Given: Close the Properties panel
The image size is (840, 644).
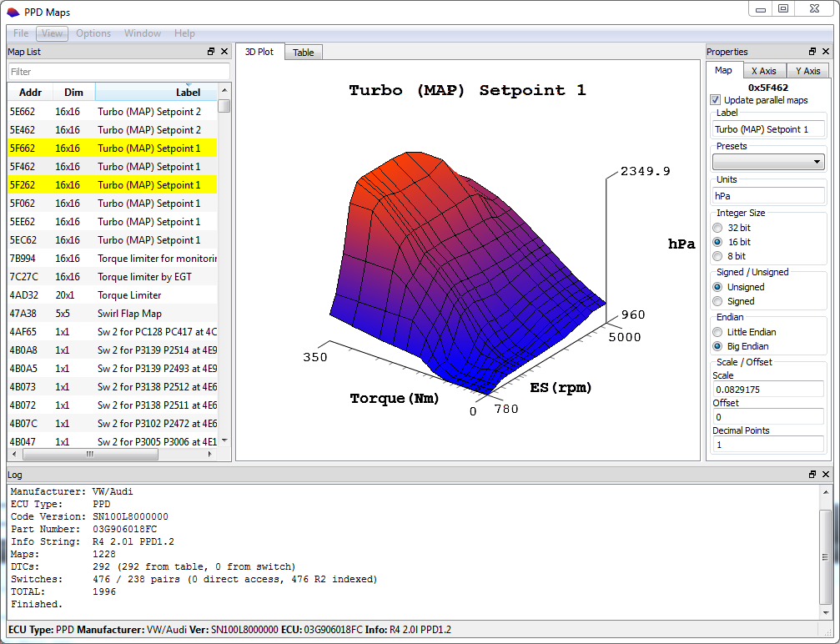Looking at the screenshot, I should click(x=826, y=52).
